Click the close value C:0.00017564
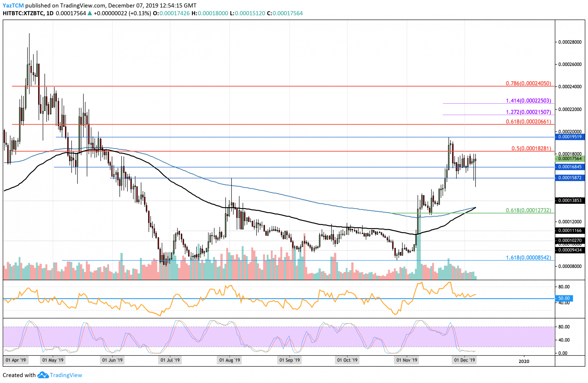588x383 pixels. [285, 13]
